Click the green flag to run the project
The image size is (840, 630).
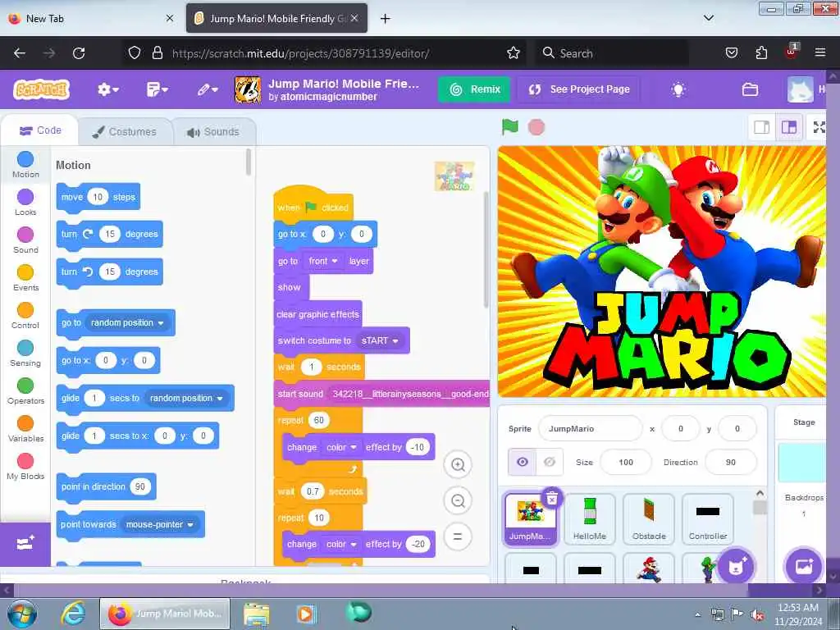(510, 127)
